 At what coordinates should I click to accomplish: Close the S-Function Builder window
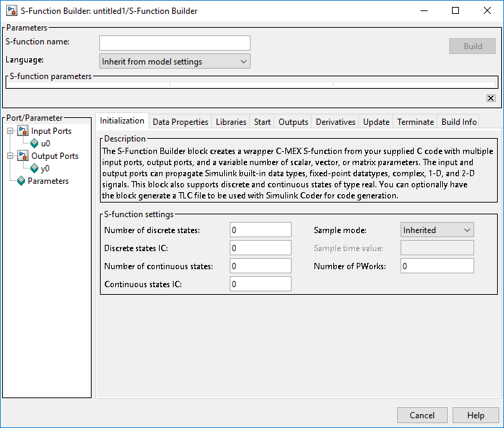(487, 10)
